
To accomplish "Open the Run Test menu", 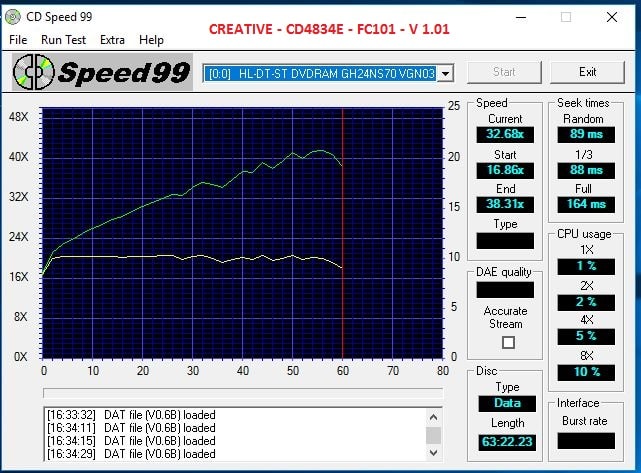I will click(63, 40).
